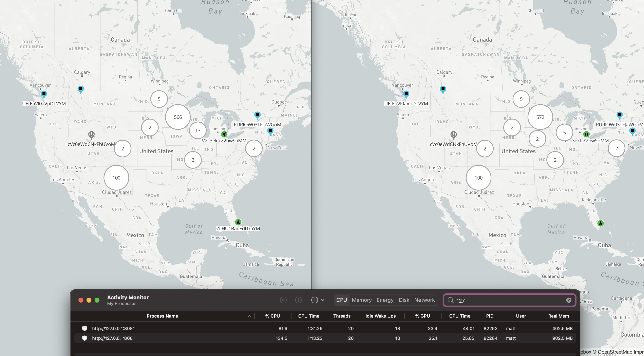The image size is (644, 356).
Task: Sort by the Real Mem column header
Action: (558, 316)
